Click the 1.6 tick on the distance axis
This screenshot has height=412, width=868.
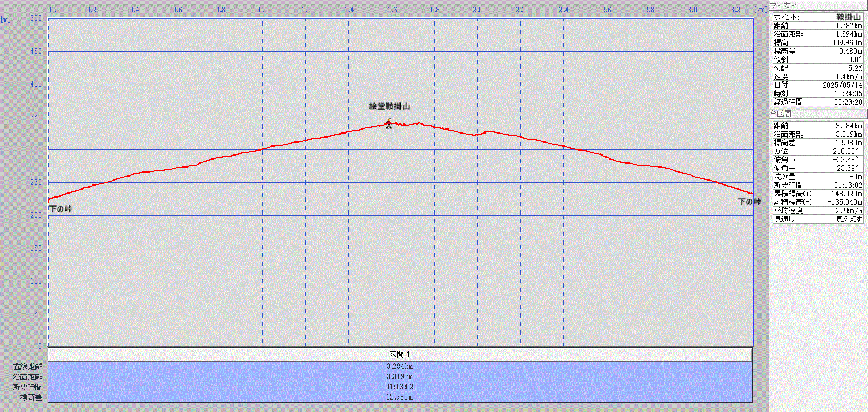click(392, 10)
